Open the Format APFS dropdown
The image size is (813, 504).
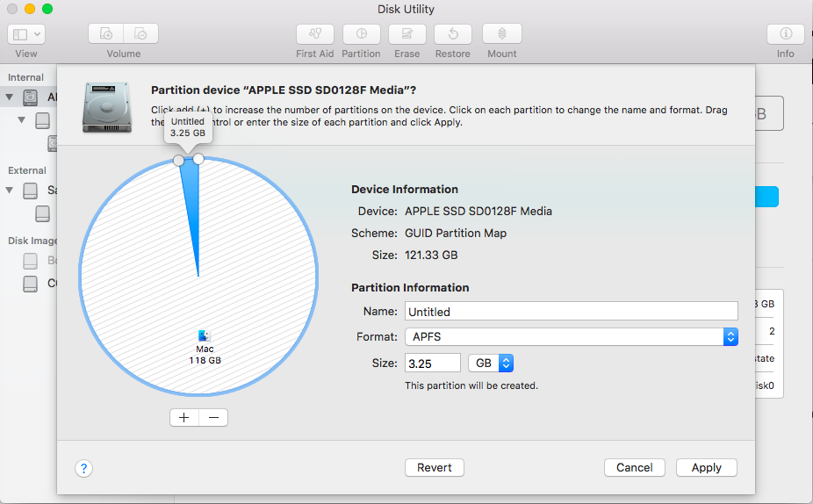click(x=572, y=336)
